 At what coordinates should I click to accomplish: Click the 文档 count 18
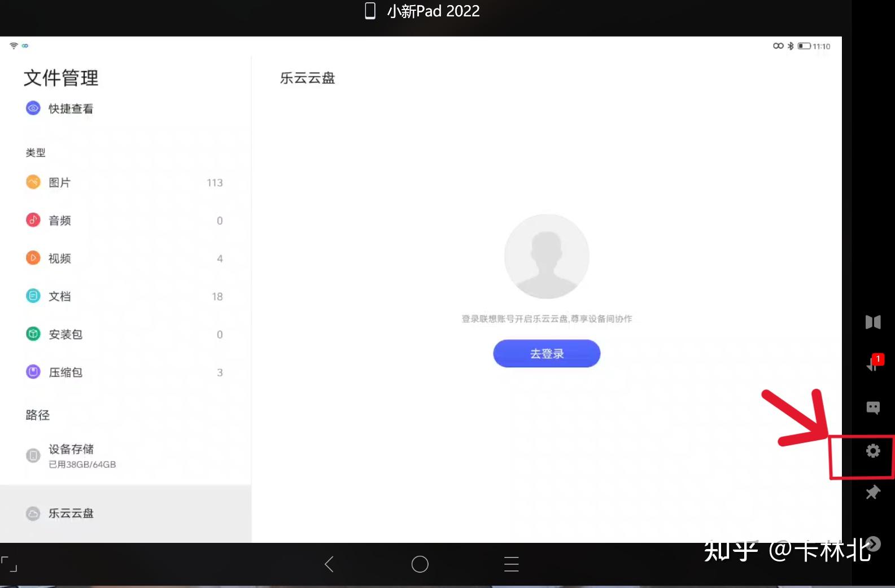pyautogui.click(x=217, y=297)
